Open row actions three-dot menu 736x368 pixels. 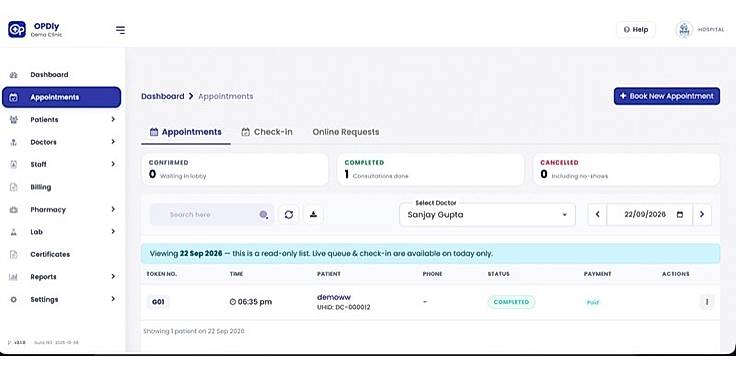pos(707,302)
